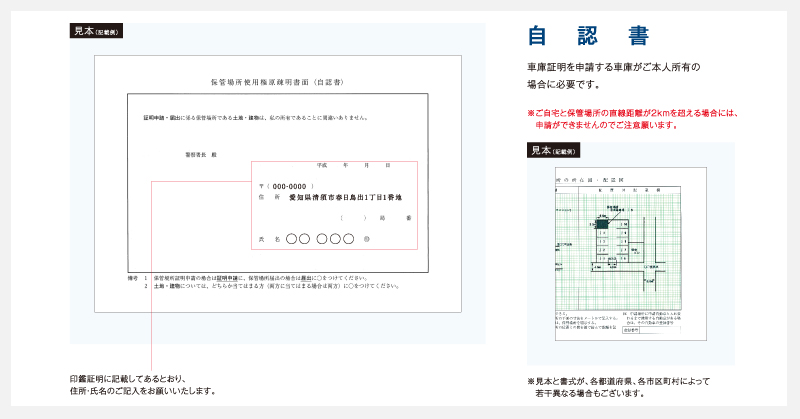Click the 見本(記載例) label above the parking map
The height and width of the screenshot is (419, 800).
coord(553,150)
